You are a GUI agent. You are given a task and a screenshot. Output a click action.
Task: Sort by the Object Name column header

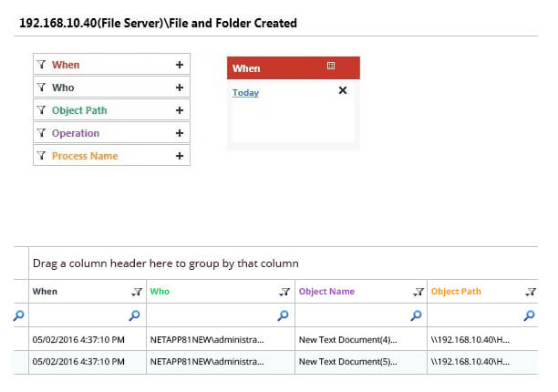pyautogui.click(x=326, y=292)
